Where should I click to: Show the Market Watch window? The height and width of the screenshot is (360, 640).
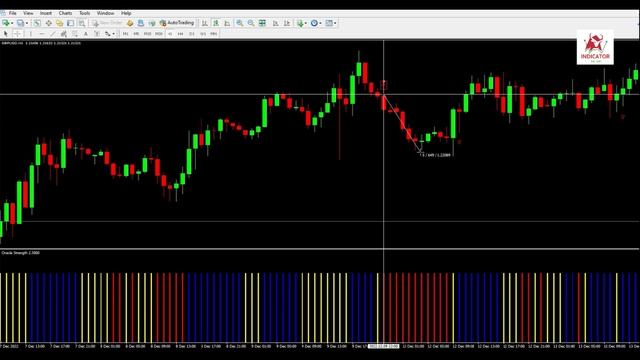click(37, 23)
